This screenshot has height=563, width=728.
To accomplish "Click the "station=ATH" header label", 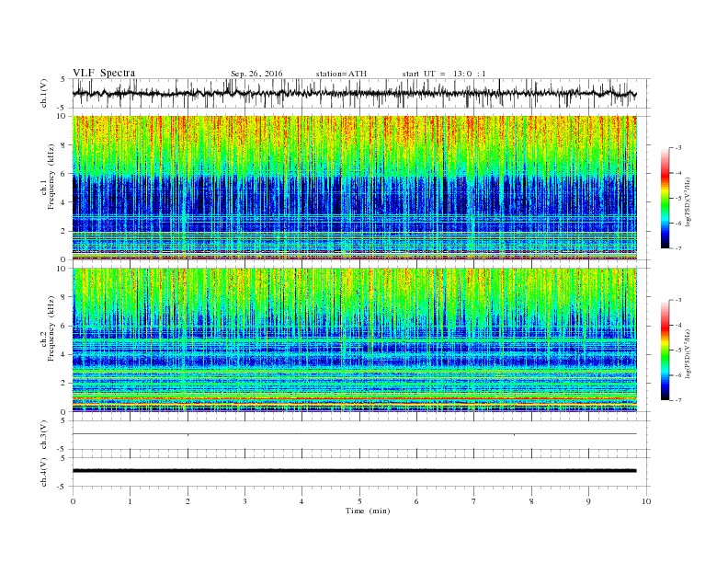I will point(341,74).
